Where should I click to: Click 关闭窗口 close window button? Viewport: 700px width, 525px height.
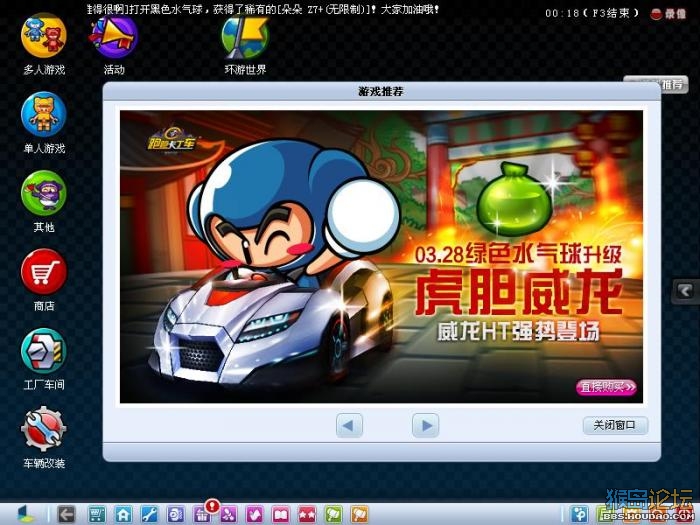coord(615,425)
